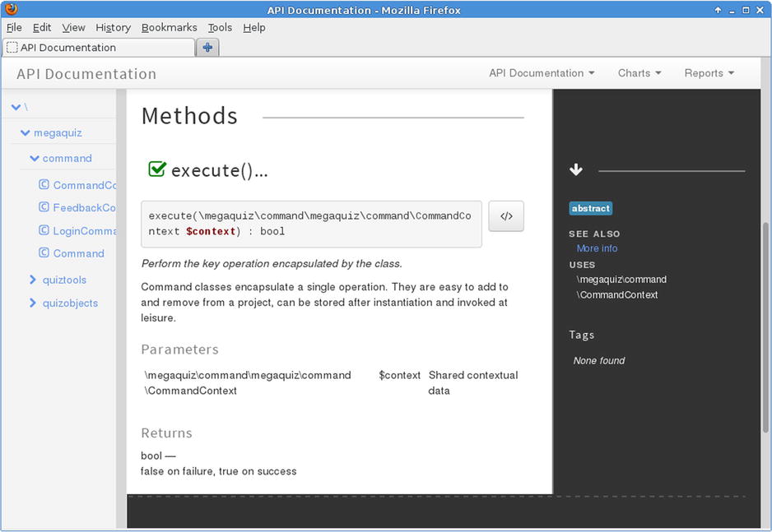Open the Bookmarks menu
Image resolution: width=772 pixels, height=532 pixels.
[x=169, y=27]
